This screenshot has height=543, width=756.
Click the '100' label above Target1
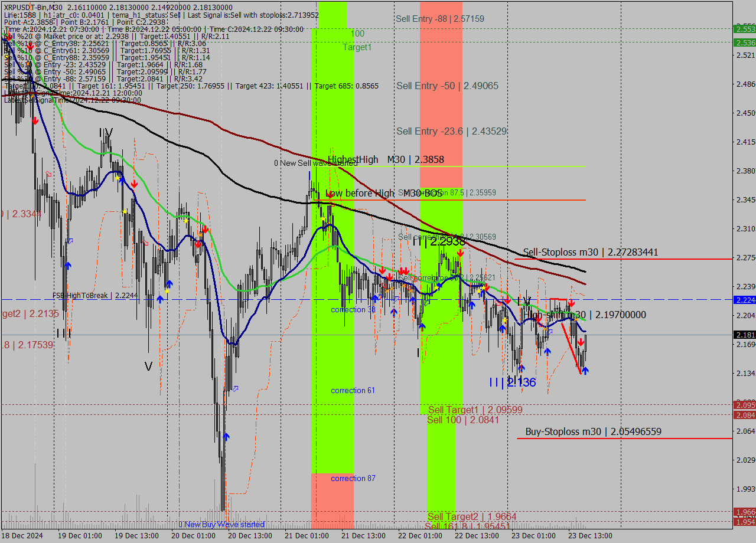pyautogui.click(x=357, y=34)
